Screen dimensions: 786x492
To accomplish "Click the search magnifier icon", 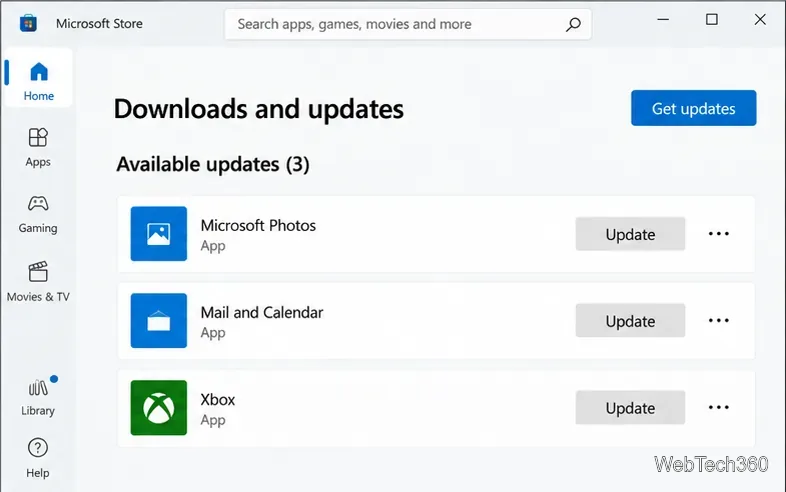I will pos(573,24).
